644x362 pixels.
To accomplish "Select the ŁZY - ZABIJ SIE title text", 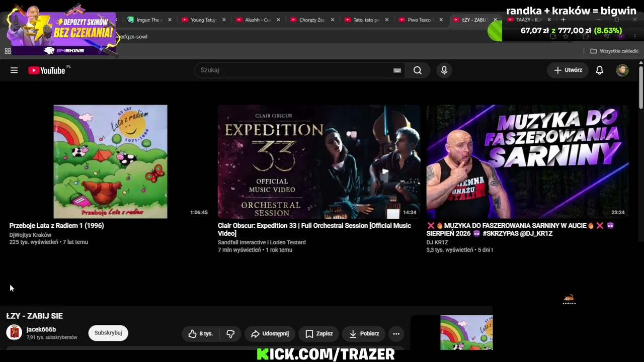I will [35, 316].
